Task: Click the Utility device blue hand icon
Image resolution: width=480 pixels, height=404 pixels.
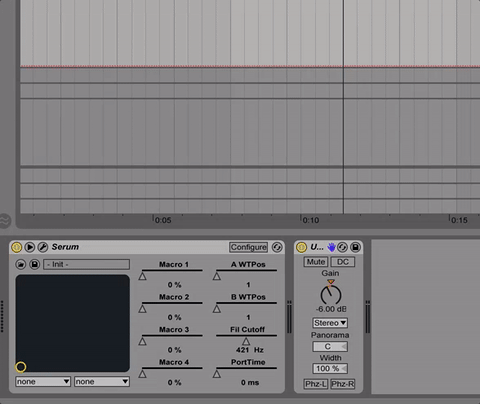Action: coord(331,247)
